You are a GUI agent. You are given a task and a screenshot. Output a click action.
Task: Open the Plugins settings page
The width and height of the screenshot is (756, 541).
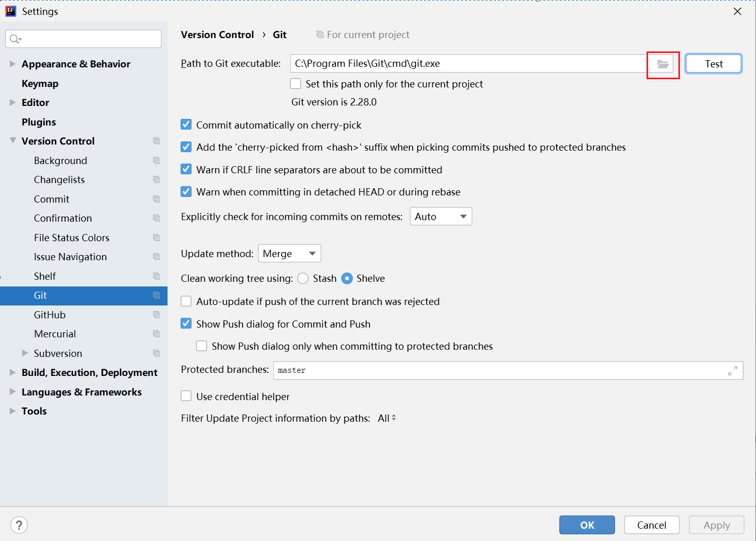pyautogui.click(x=39, y=122)
